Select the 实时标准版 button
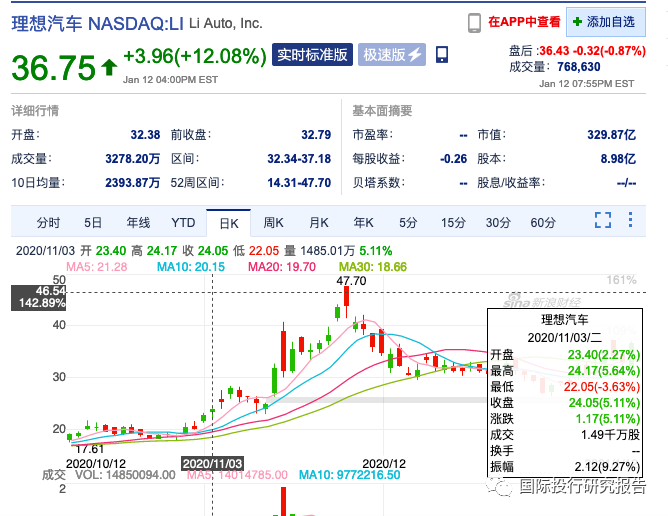The height and width of the screenshot is (516, 668). [x=312, y=55]
